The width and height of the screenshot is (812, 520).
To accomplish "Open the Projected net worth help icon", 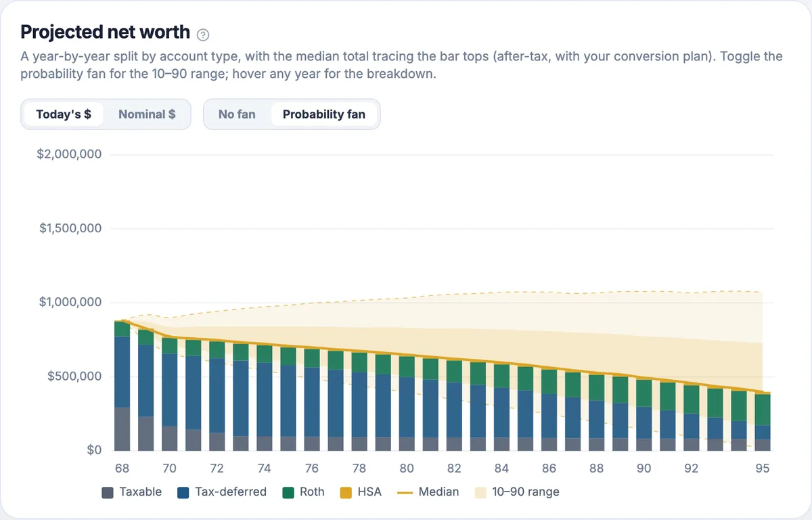I will point(202,35).
